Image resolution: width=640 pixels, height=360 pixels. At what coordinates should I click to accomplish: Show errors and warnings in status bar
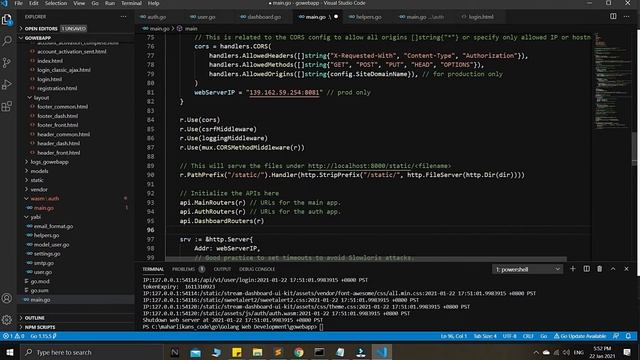13,336
